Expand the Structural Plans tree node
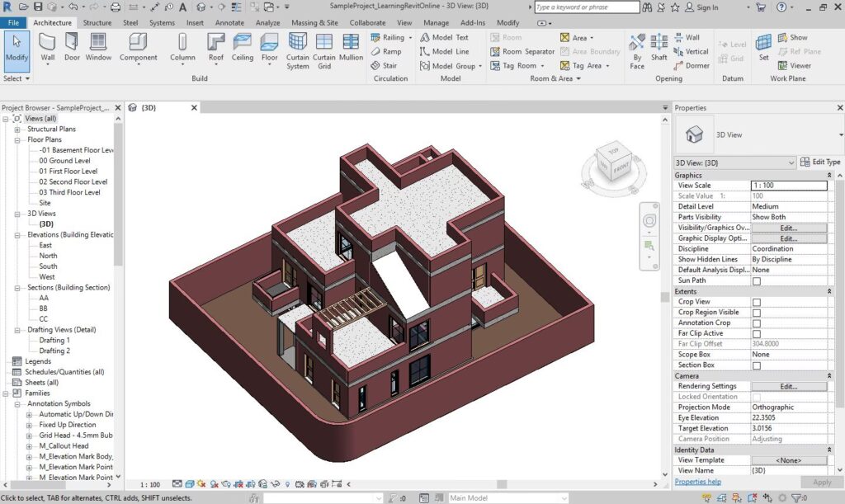 [x=18, y=130]
